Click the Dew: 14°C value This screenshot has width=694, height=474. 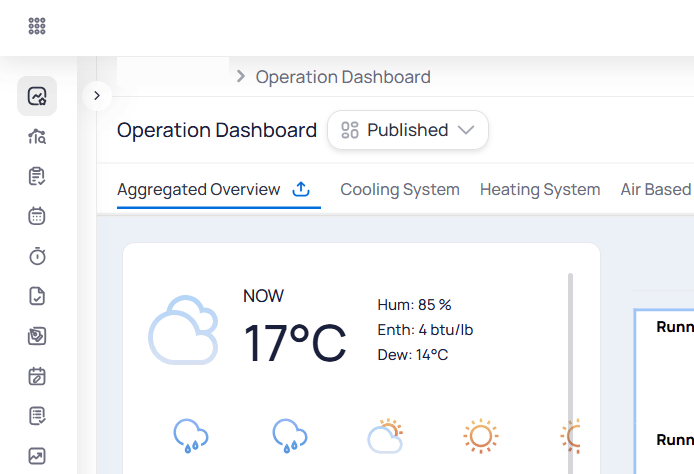click(x=413, y=355)
